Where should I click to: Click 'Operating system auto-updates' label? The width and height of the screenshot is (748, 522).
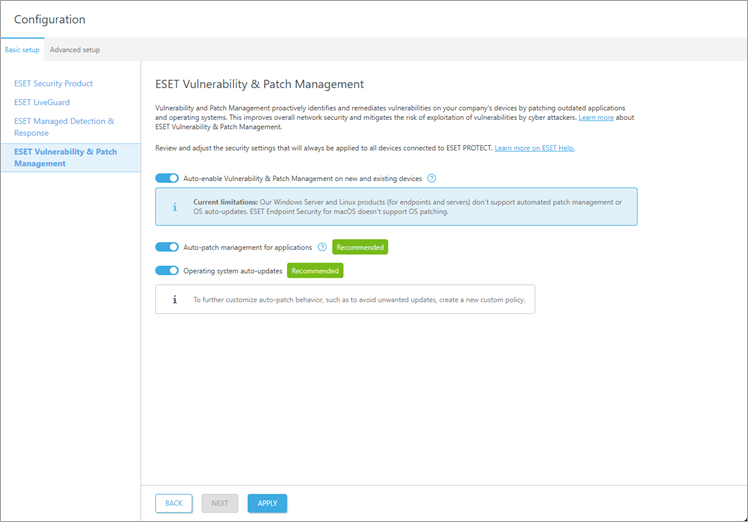coord(233,271)
